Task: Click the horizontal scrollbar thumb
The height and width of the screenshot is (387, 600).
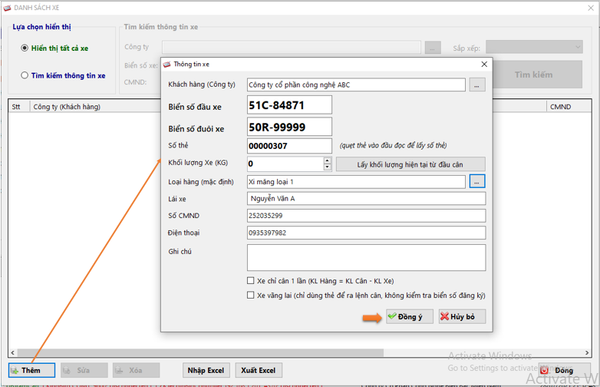Action: click(201, 353)
